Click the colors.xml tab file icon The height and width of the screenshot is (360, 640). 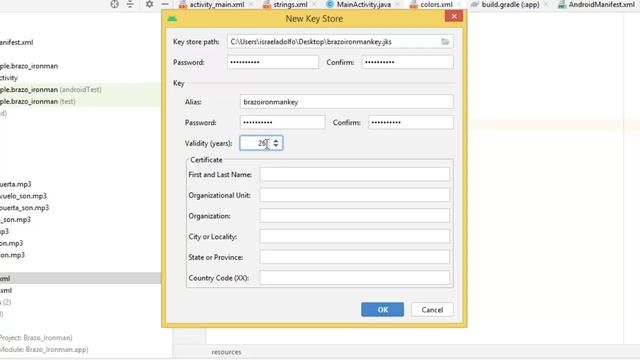click(x=414, y=4)
